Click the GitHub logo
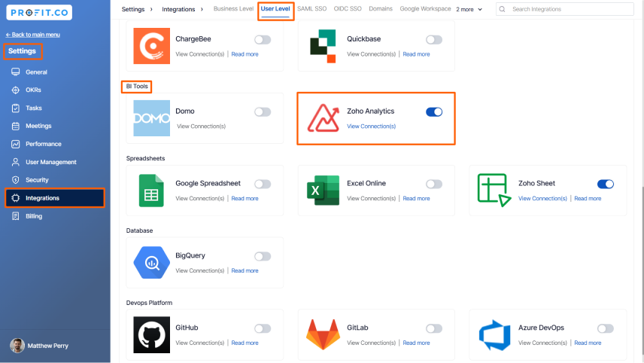 (x=151, y=335)
